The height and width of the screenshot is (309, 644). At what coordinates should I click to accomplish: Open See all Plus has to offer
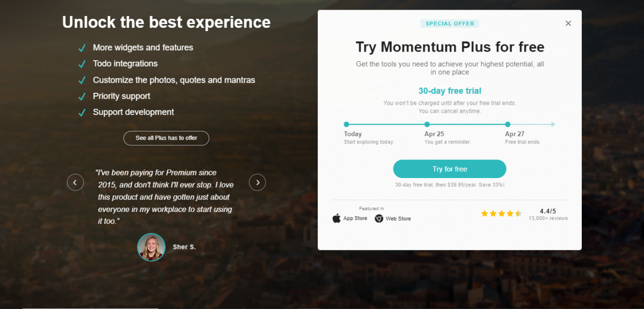(x=166, y=138)
